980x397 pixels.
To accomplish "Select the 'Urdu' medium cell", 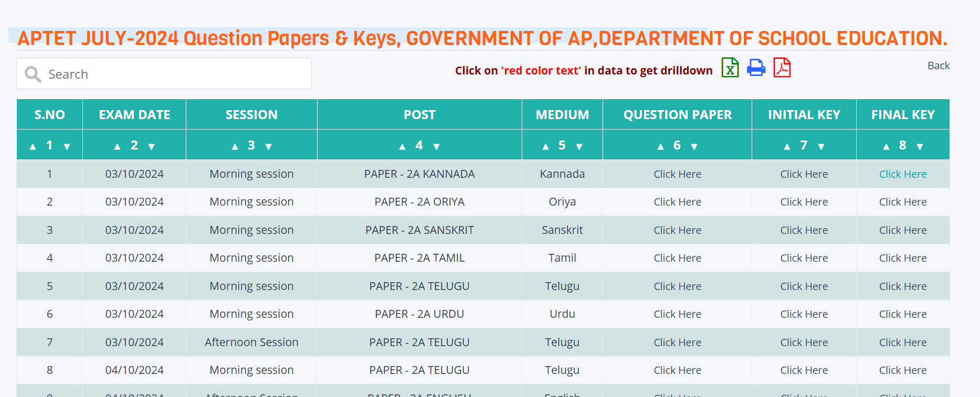I will point(562,314).
